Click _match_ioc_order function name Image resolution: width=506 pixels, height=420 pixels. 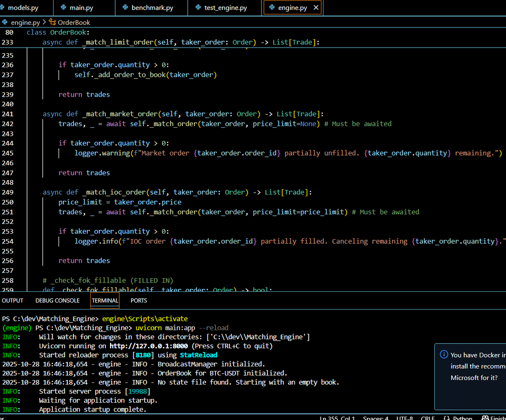[x=114, y=192]
